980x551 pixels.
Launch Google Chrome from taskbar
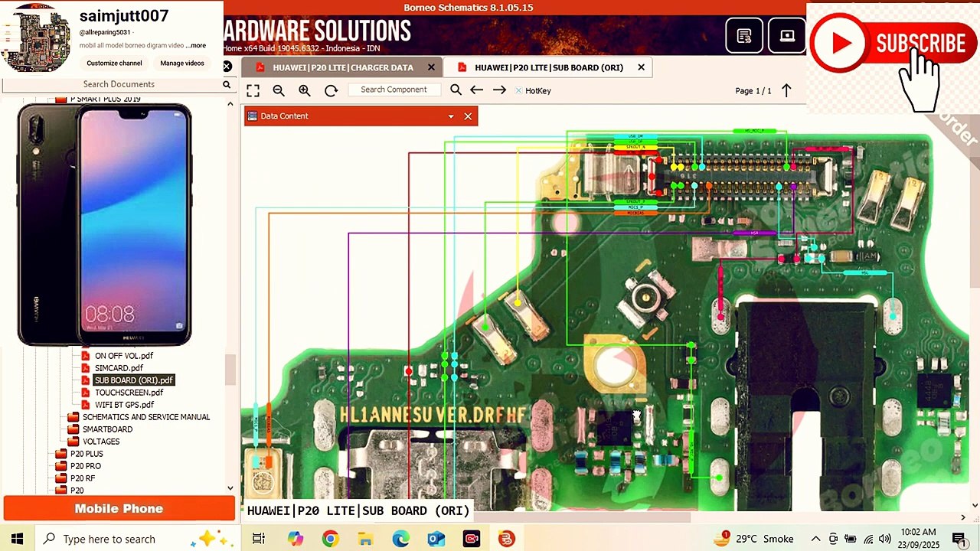tap(330, 539)
